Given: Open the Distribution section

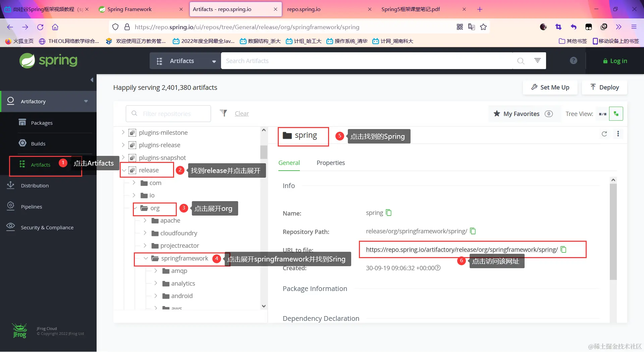Looking at the screenshot, I should [35, 185].
